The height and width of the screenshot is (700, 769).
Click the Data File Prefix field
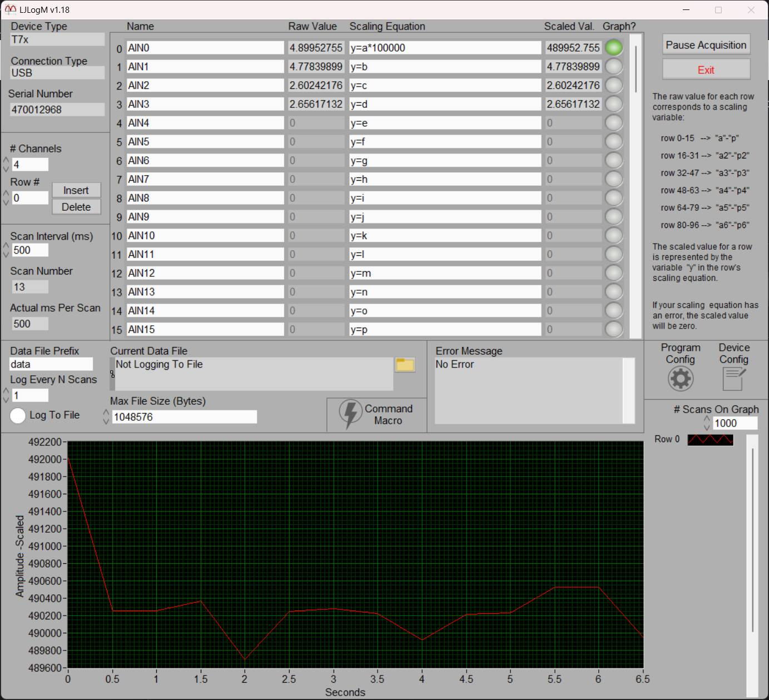point(51,364)
